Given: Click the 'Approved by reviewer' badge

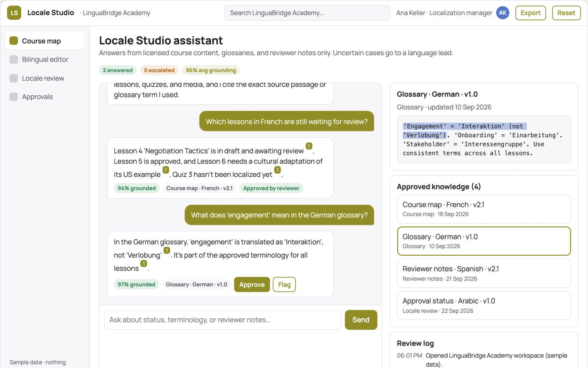Looking at the screenshot, I should [x=271, y=188].
